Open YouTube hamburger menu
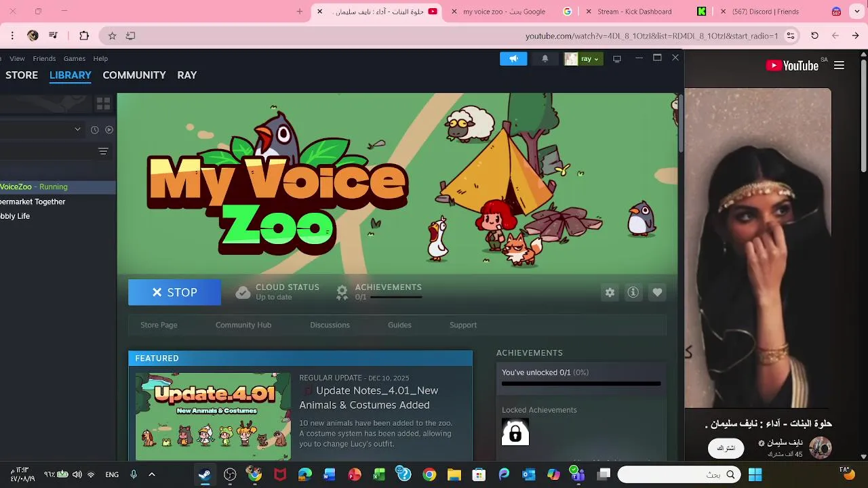Image resolution: width=868 pixels, height=488 pixels. [x=839, y=66]
